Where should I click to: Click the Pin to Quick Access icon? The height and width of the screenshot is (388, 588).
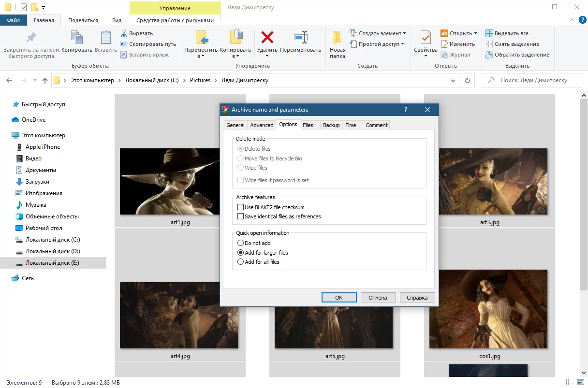pos(31,38)
